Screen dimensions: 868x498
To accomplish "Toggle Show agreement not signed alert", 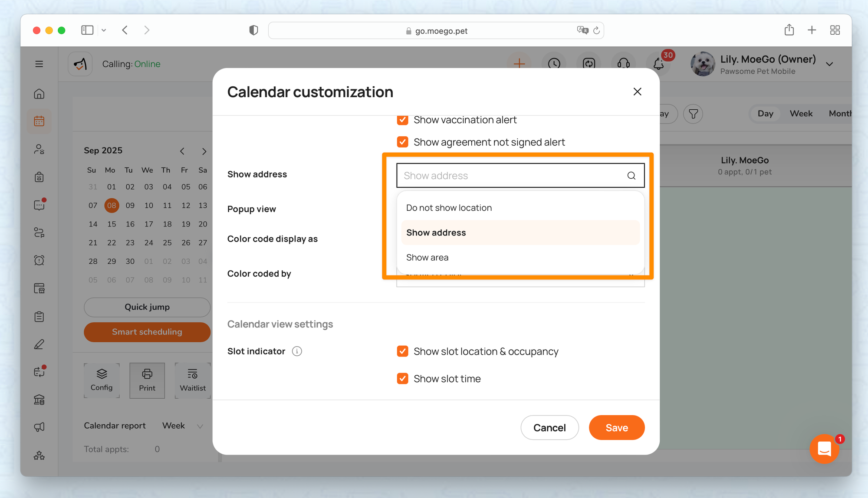I will 402,142.
